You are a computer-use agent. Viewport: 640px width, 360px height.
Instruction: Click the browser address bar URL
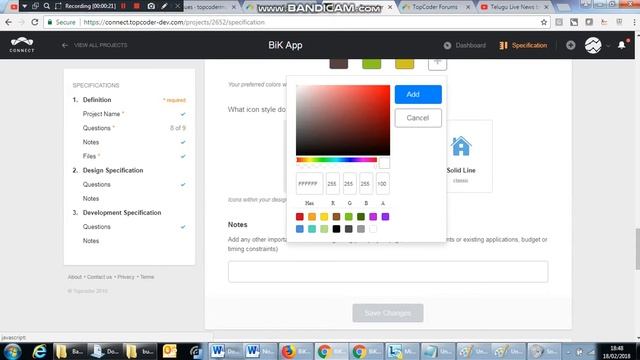174,22
